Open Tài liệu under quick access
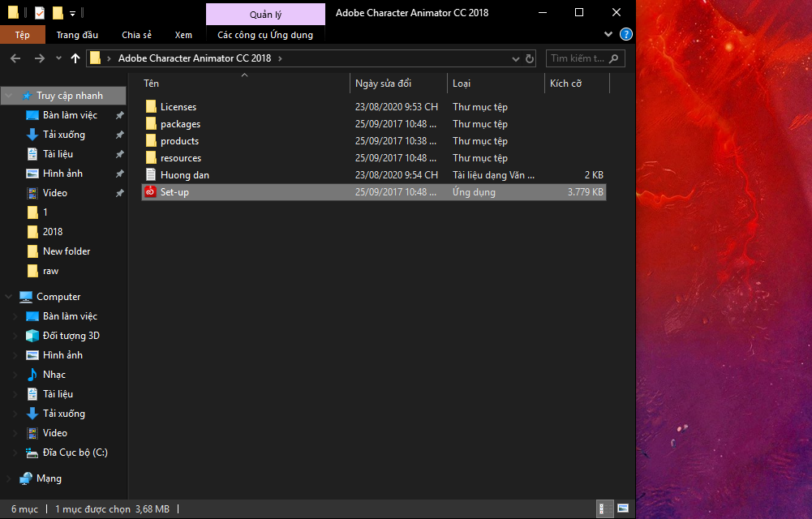 tap(58, 154)
